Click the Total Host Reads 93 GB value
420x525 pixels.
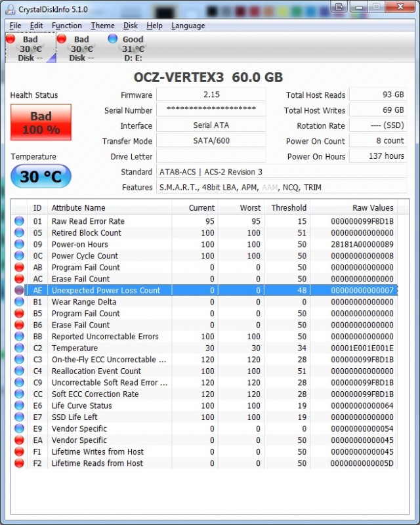tap(378, 94)
